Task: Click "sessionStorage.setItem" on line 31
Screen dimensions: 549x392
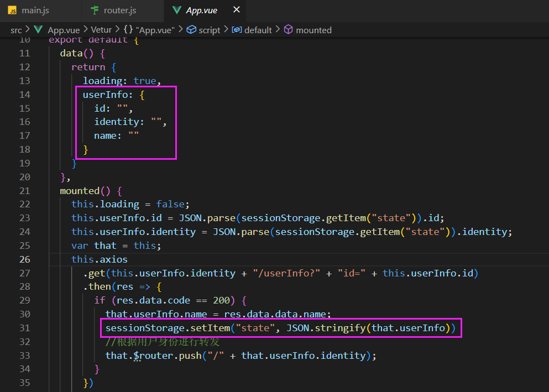Action: [168, 328]
